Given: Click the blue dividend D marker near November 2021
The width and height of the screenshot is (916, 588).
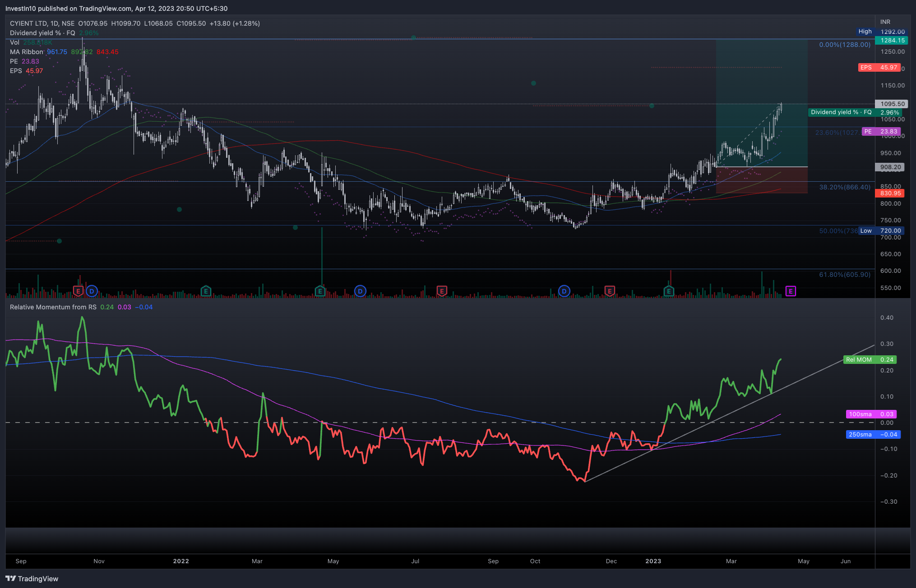Looking at the screenshot, I should (x=92, y=291).
